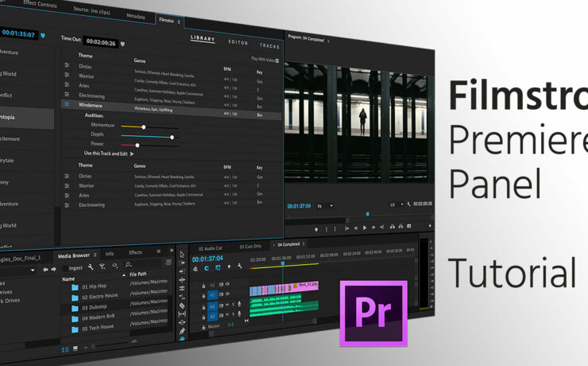This screenshot has width=588, height=366.
Task: Open the Metadata tab
Action: pos(136,16)
